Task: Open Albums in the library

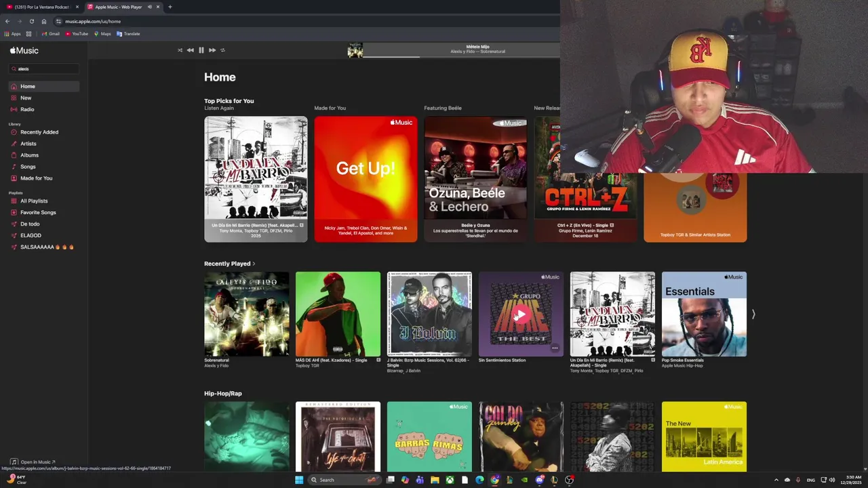Action: pos(44,155)
